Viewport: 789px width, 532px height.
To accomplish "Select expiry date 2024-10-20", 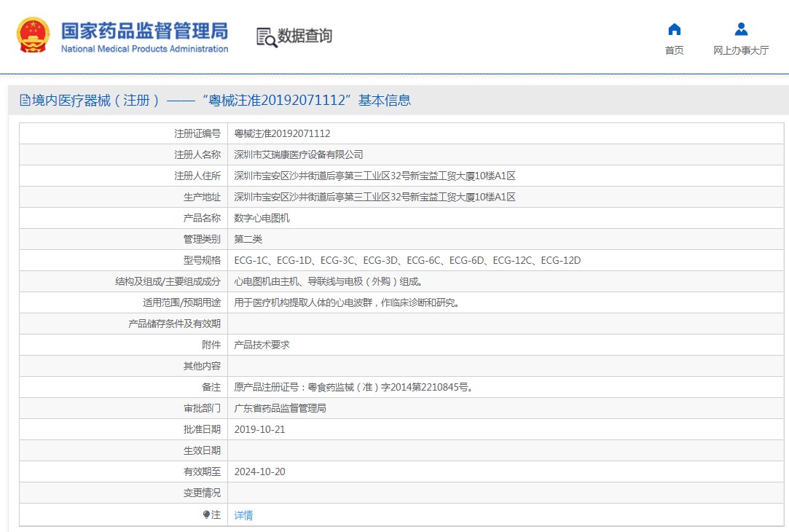I will pos(259,472).
